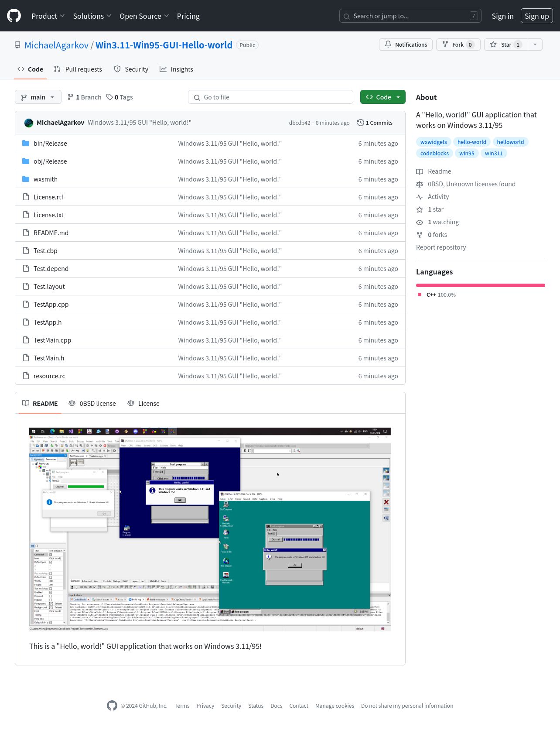Open License.rtf file
Screen dimensions: 560x730
(x=48, y=197)
